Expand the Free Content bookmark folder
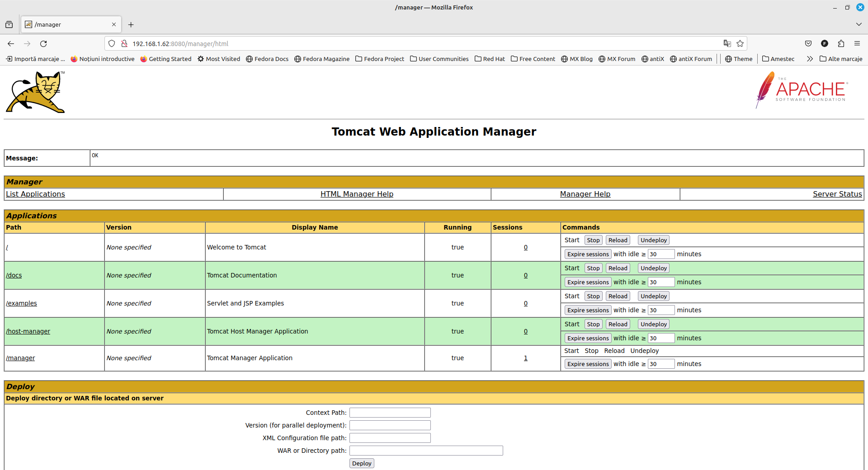The image size is (868, 470). point(533,59)
